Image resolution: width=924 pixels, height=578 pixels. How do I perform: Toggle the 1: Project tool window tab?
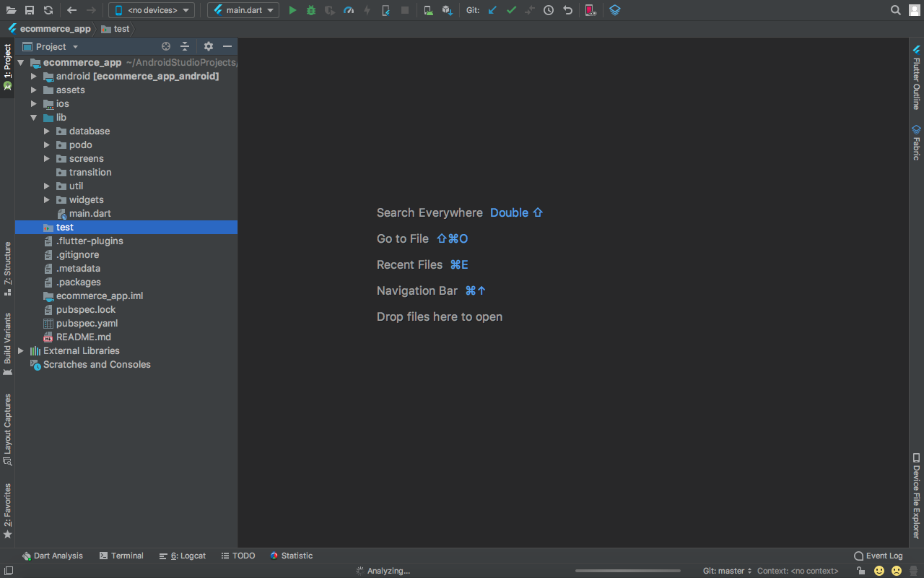(7, 68)
